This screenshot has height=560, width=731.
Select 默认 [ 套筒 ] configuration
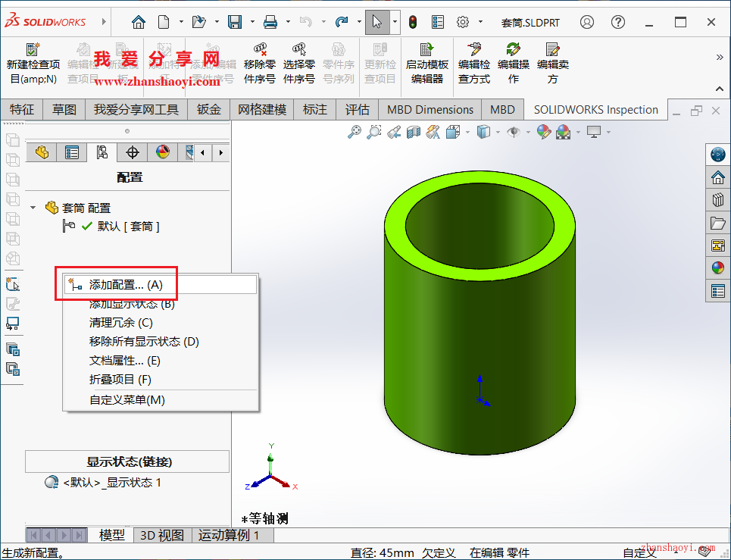128,227
